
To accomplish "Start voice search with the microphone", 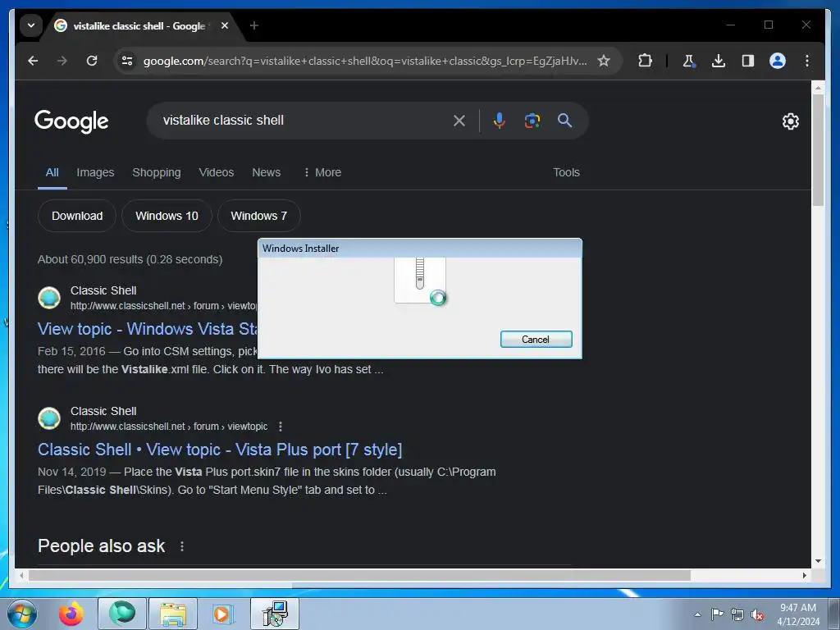I will pos(499,121).
